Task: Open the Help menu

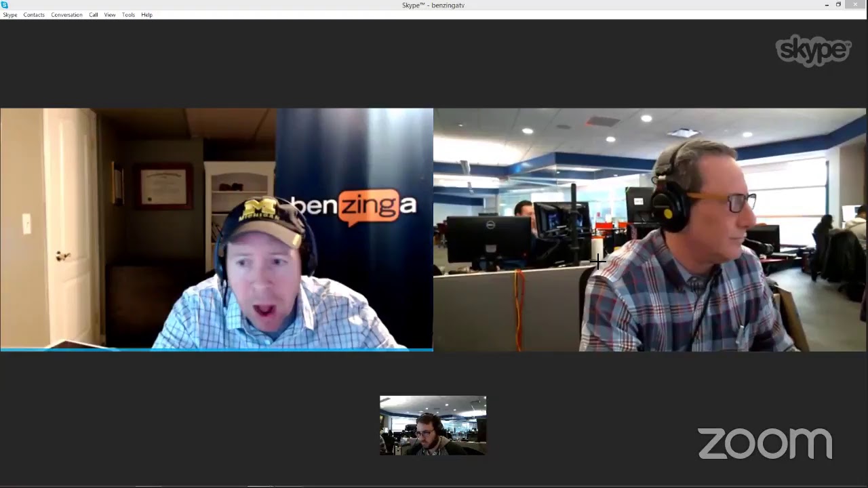Action: 146,15
